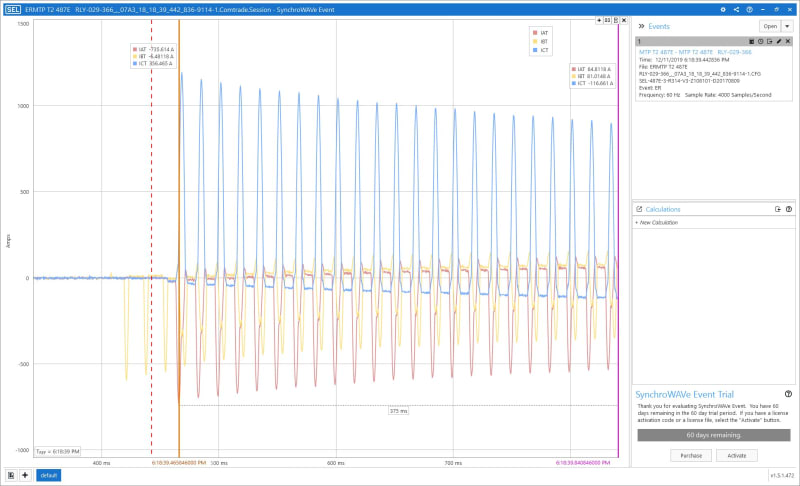
Task: Click the layout icon left of the plus button
Action: coord(11,475)
